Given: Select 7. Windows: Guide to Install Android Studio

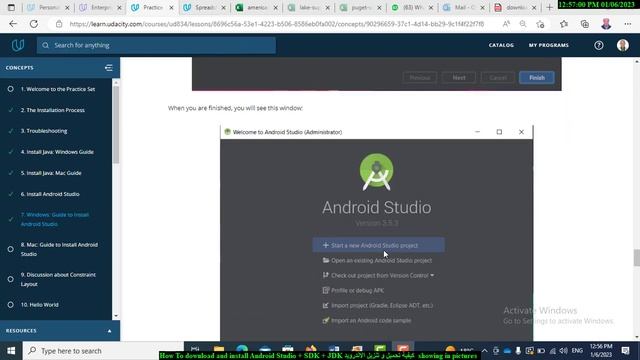Looking at the screenshot, I should click(55, 220).
